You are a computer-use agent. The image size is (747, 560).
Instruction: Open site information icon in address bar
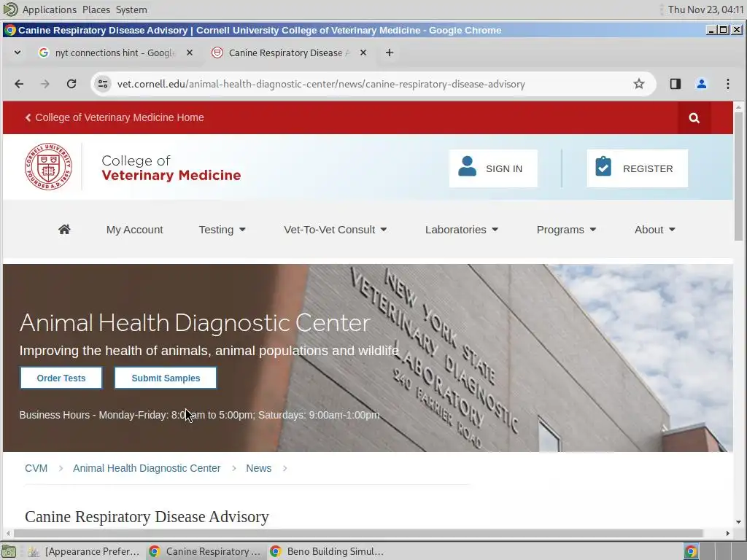(102, 85)
